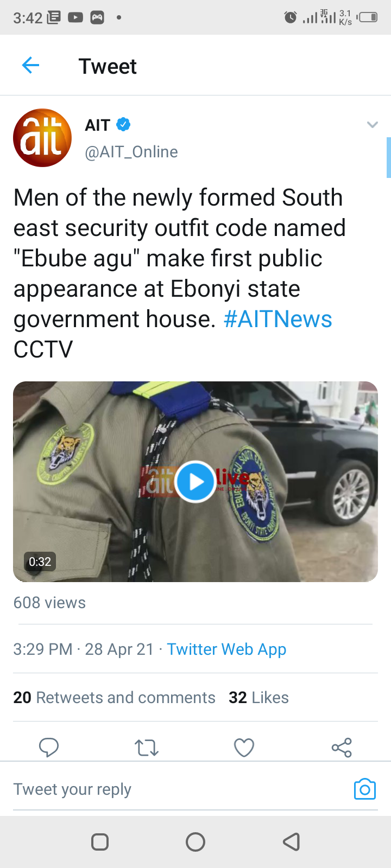The width and height of the screenshot is (391, 868).
Task: Open AIT profile picture
Action: (42, 138)
